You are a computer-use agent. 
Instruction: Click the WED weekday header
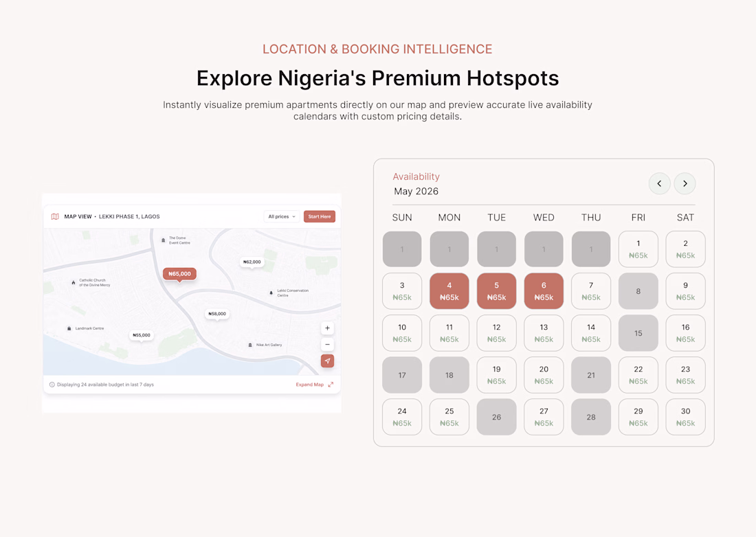tap(544, 218)
